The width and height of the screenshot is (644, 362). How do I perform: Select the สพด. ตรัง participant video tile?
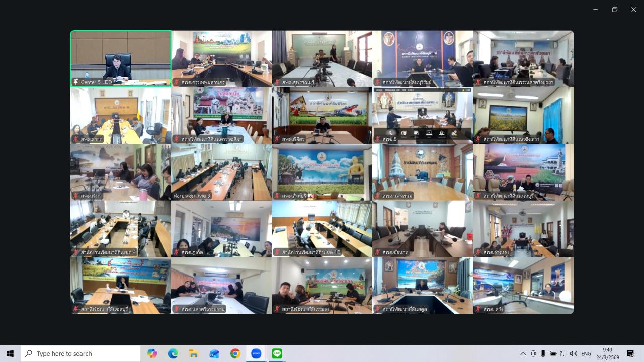click(x=523, y=286)
